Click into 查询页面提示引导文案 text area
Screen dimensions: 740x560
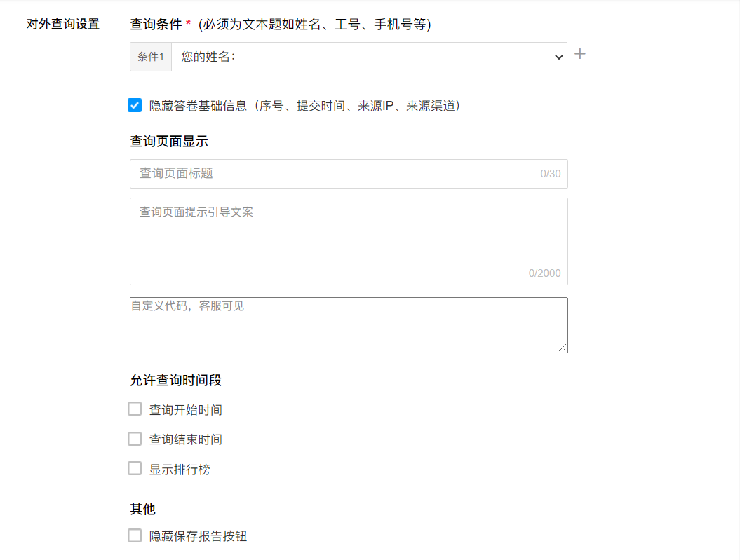point(349,241)
